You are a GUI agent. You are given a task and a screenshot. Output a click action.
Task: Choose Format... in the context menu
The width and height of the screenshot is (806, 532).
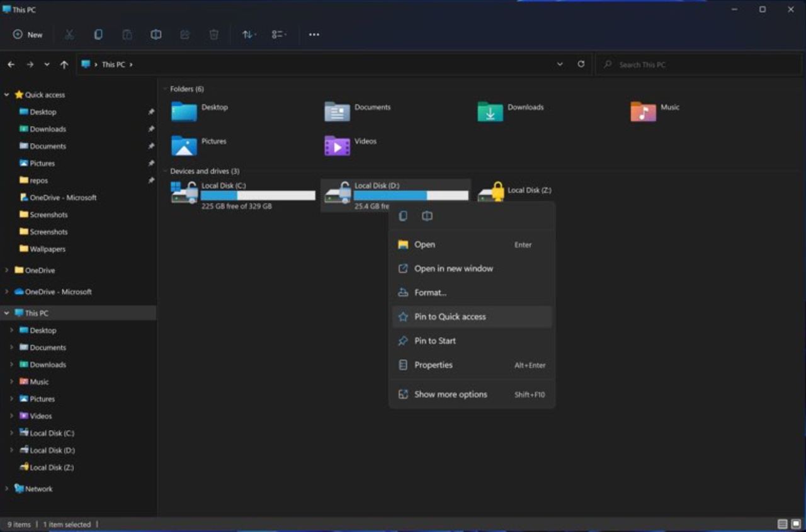(472, 292)
